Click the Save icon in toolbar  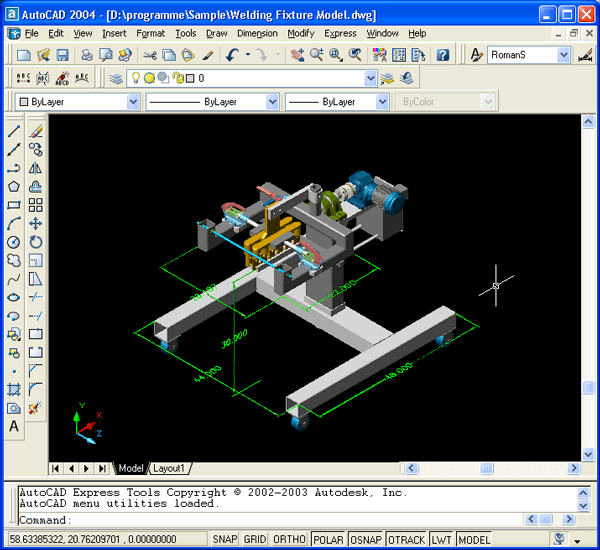click(62, 55)
